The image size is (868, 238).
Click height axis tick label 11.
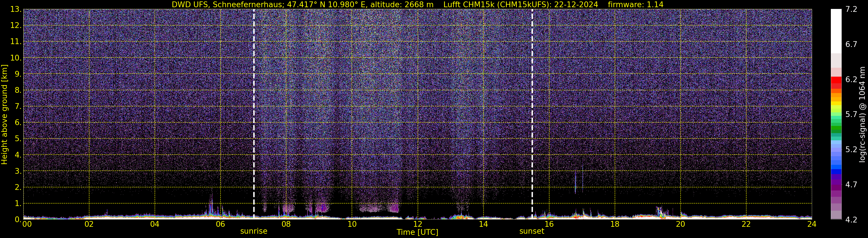coord(16,42)
